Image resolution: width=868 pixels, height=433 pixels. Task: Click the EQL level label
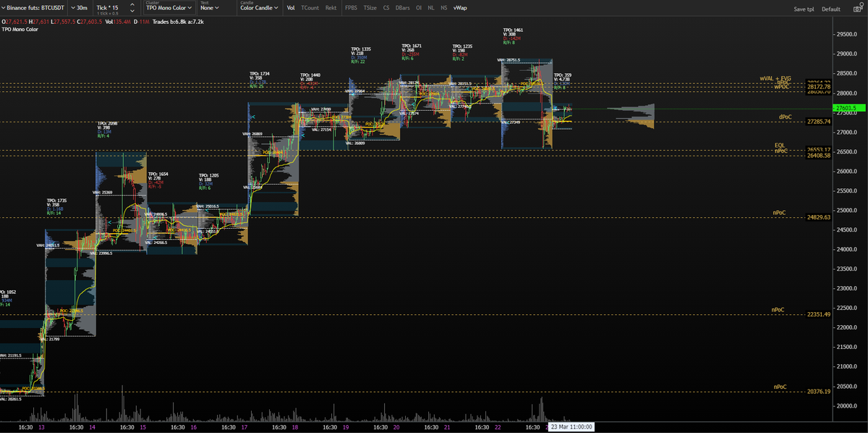tap(780, 145)
